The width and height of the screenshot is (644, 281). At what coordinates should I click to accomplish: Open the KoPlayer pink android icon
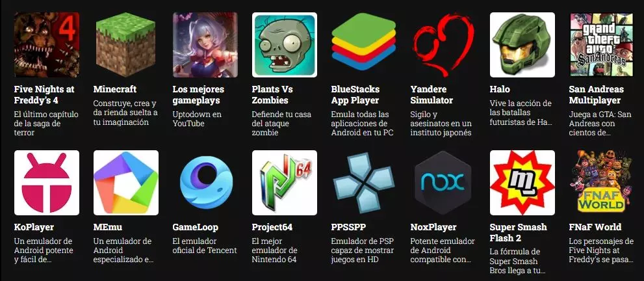pos(46,183)
